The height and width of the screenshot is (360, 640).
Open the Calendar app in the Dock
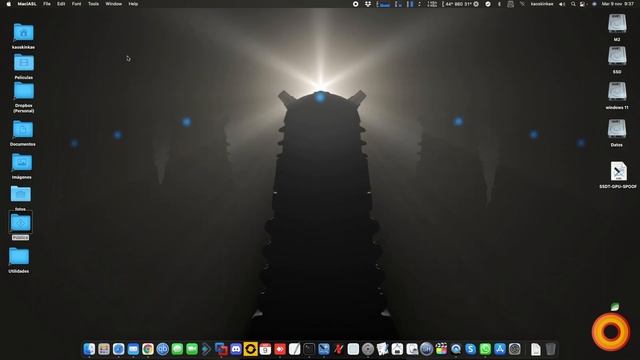click(265, 349)
